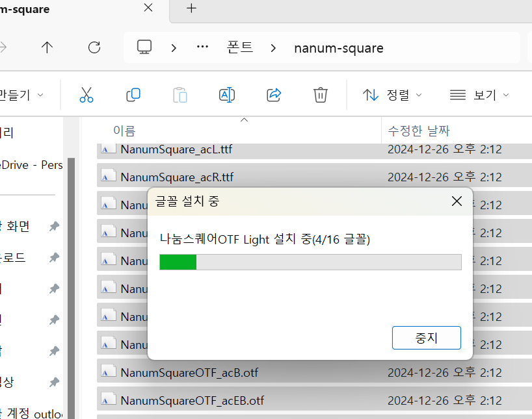Select the nanum-square breadcrumb
Image resolution: width=532 pixels, height=419 pixels.
tap(339, 48)
